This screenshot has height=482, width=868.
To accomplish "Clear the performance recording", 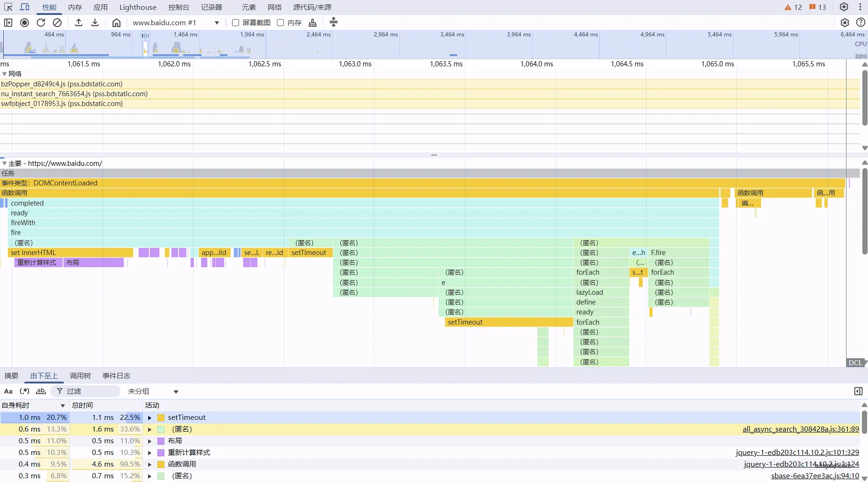I will (57, 22).
